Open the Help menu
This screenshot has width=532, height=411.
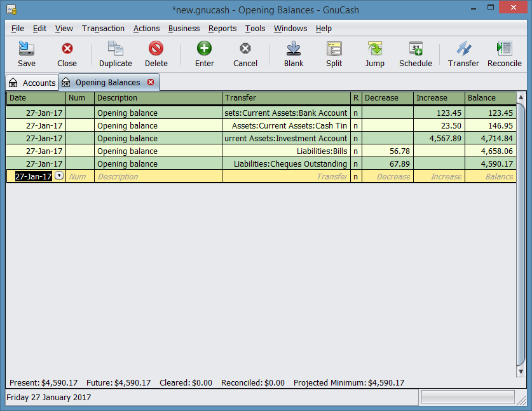(324, 29)
